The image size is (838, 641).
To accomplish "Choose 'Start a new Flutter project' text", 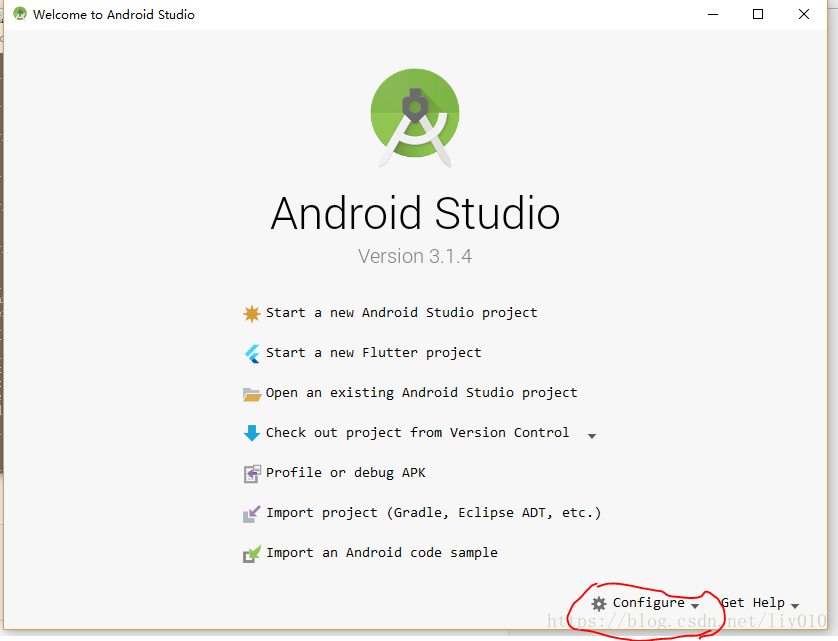I will [x=373, y=353].
